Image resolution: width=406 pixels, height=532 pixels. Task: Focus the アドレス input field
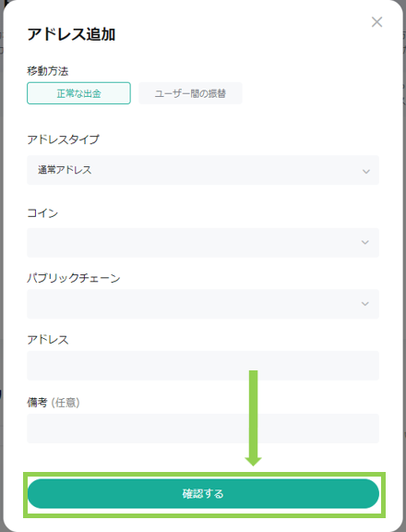coord(203,366)
